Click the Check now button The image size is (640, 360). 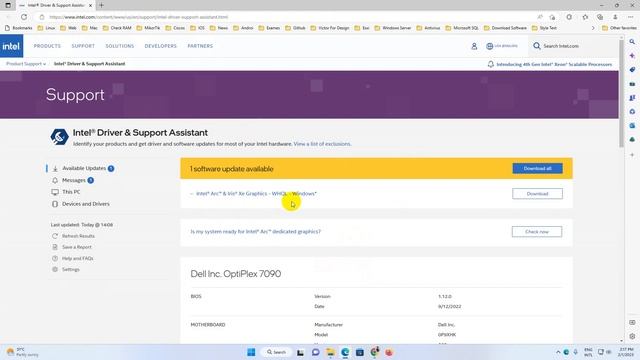click(537, 231)
